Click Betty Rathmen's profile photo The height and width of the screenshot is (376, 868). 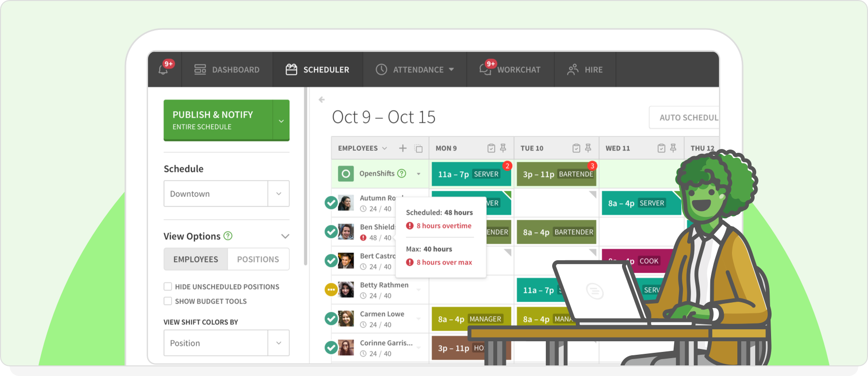pos(346,290)
